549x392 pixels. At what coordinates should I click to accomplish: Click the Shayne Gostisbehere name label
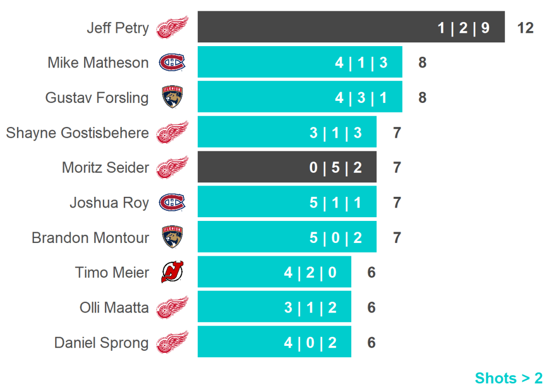coord(77,132)
